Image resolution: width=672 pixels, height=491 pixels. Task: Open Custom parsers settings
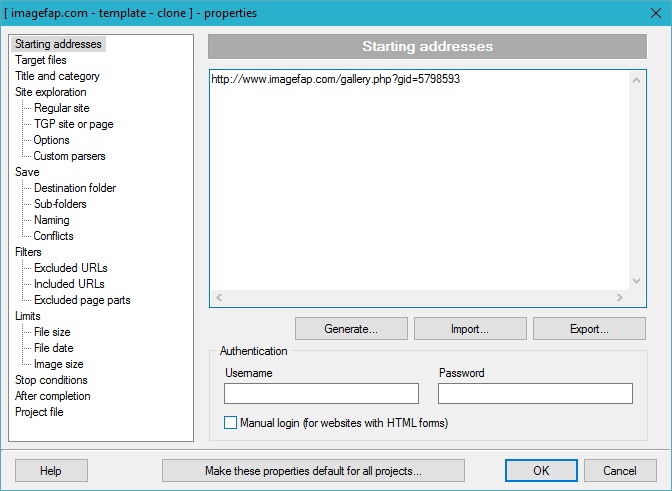pyautogui.click(x=69, y=156)
